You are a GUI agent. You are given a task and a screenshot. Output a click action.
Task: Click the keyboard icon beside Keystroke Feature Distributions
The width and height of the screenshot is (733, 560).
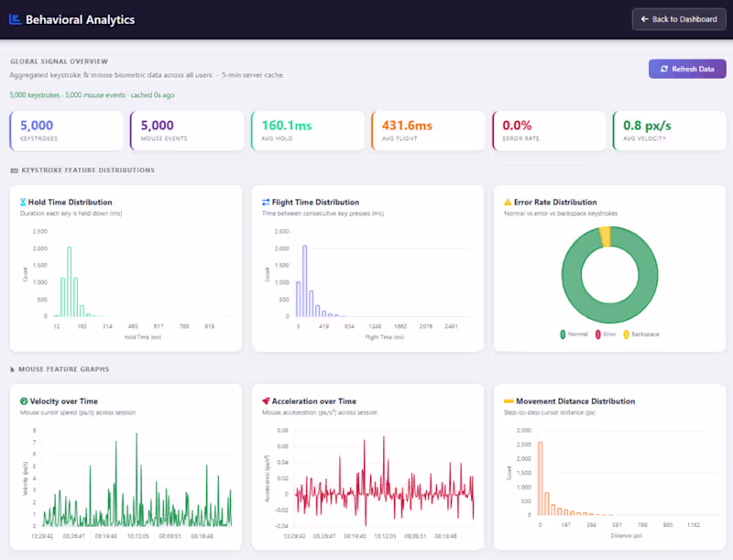(14, 170)
